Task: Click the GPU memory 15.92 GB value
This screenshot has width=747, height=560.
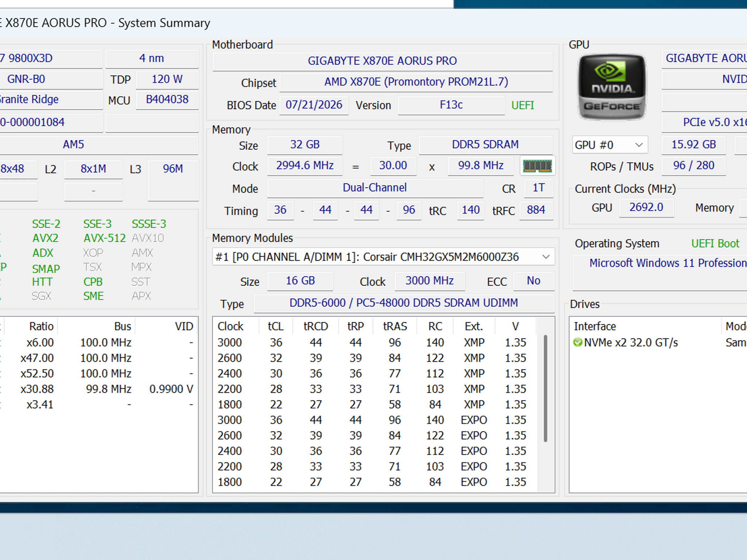Action: 694,145
